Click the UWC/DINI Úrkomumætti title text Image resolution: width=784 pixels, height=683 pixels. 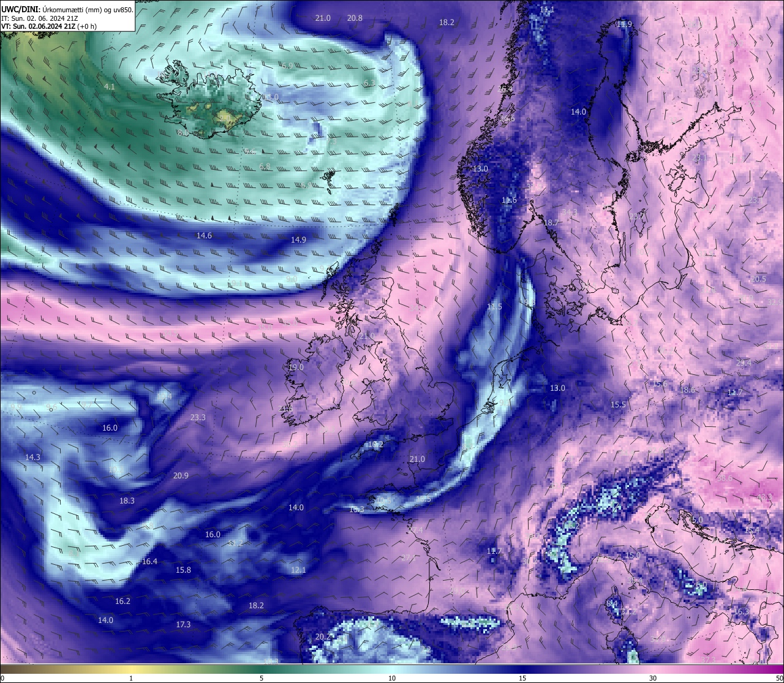pyautogui.click(x=67, y=9)
